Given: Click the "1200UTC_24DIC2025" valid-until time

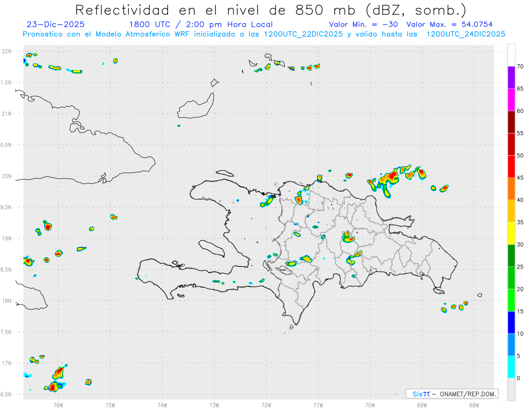Looking at the screenshot, I should coord(466,34).
